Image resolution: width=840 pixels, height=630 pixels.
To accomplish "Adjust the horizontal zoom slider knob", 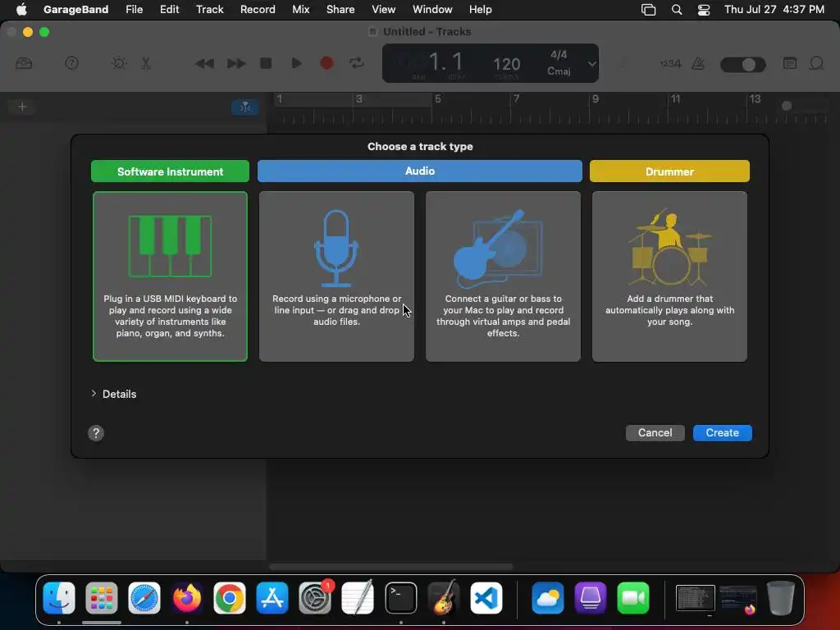I will 787,106.
